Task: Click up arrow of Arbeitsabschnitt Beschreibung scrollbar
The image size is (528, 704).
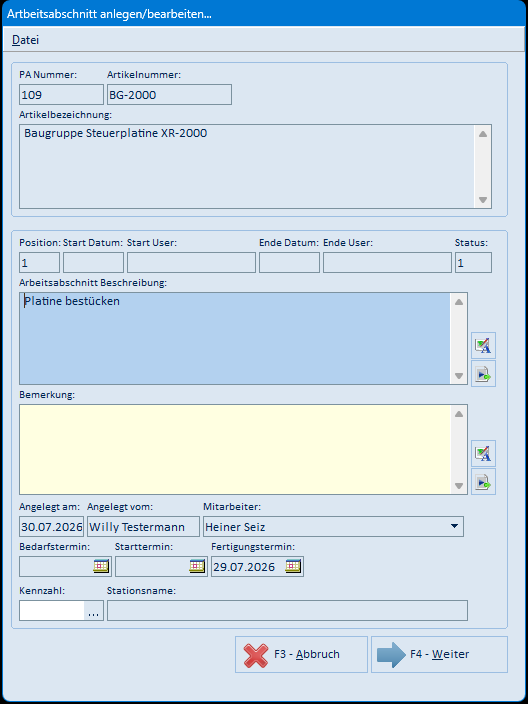Action: coord(458,302)
